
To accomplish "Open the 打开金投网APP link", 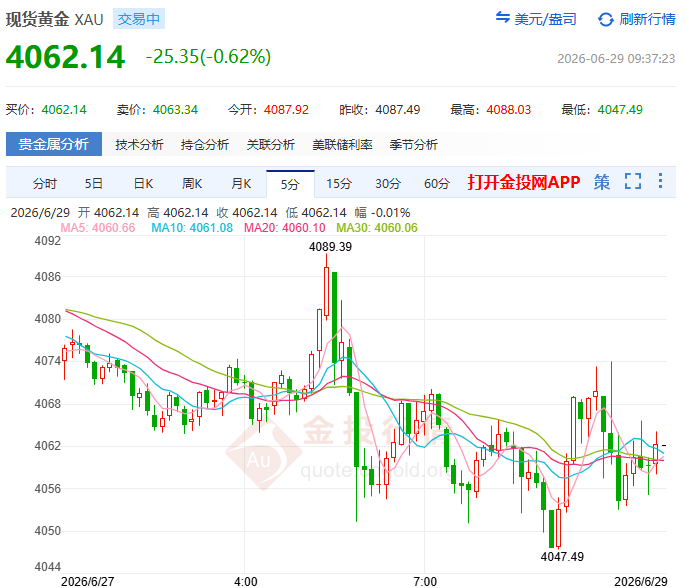I will coord(524,182).
